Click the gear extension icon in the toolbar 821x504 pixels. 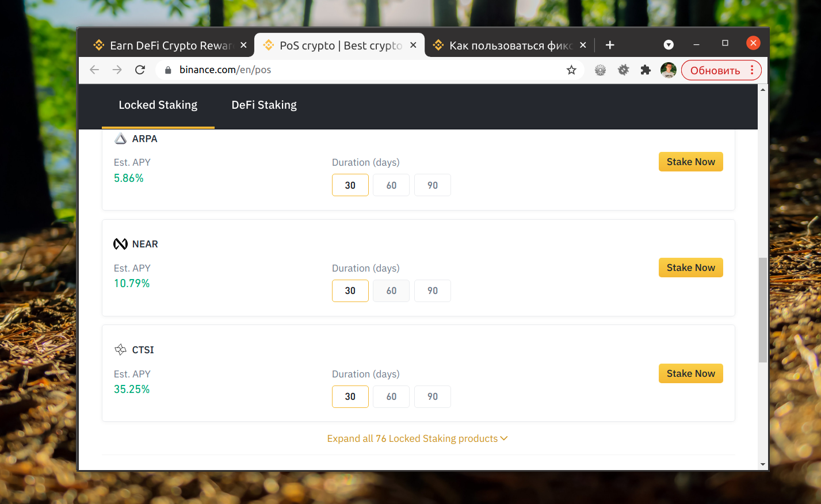623,70
